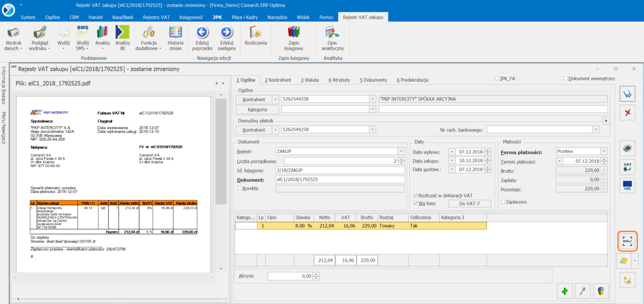The width and height of the screenshot is (644, 304).
Task: Open the Analizy chart icon
Action: point(103,32)
